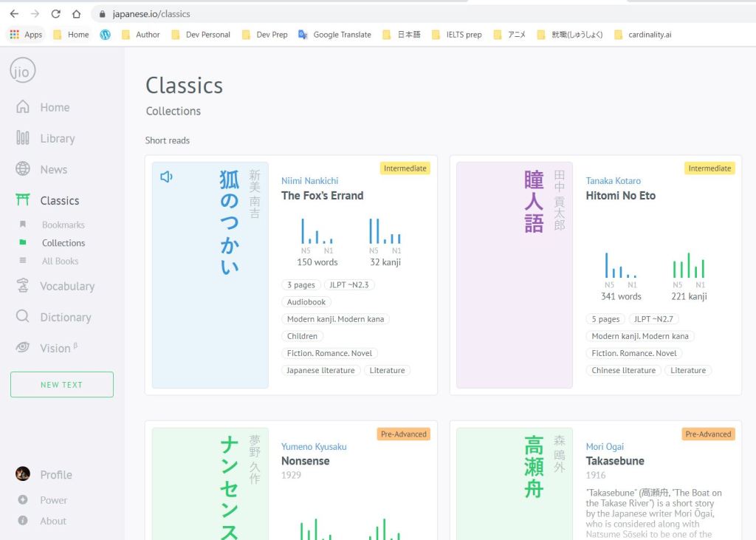Select the Chinese literature tag
756x540 pixels.
tap(623, 371)
